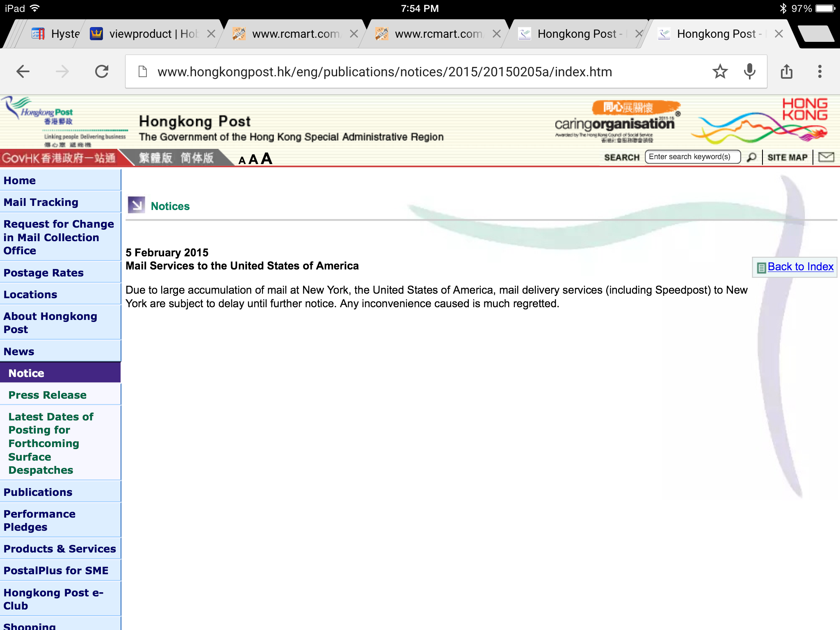Click the Mail Services to USA heading

(242, 266)
